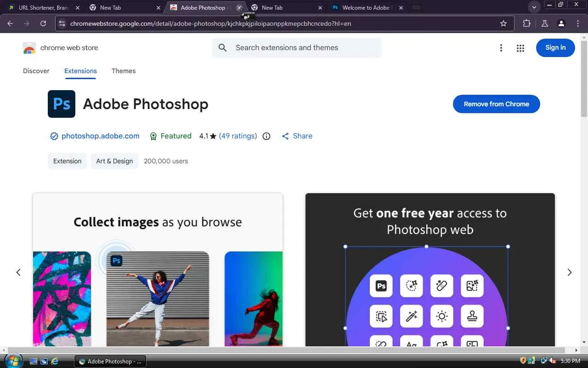Click the Featured badge icon
This screenshot has height=368, width=588.
point(154,136)
